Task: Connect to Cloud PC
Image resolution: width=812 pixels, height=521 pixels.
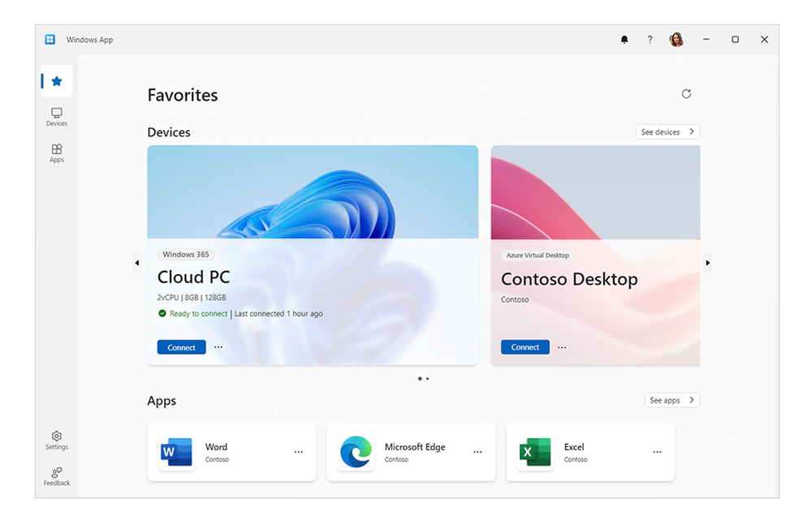Action: pos(181,347)
